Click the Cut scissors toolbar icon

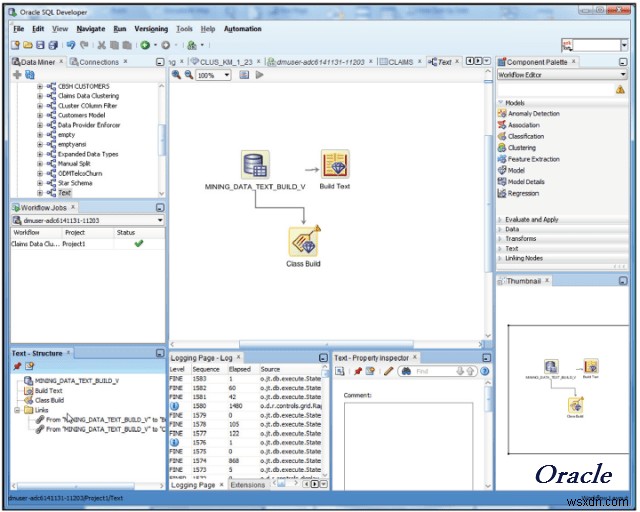click(102, 45)
